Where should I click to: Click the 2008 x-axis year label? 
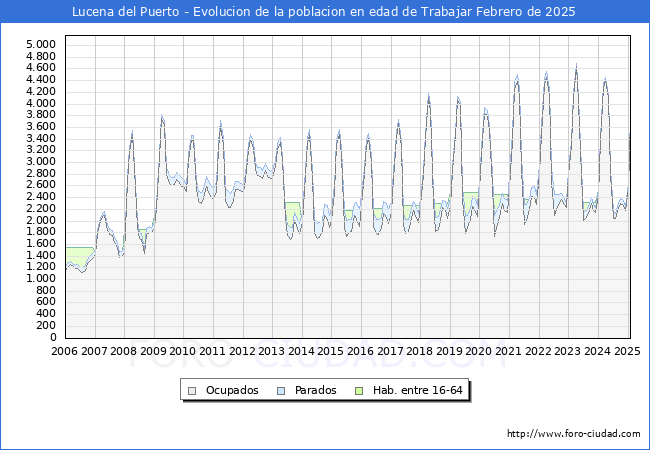124,351
